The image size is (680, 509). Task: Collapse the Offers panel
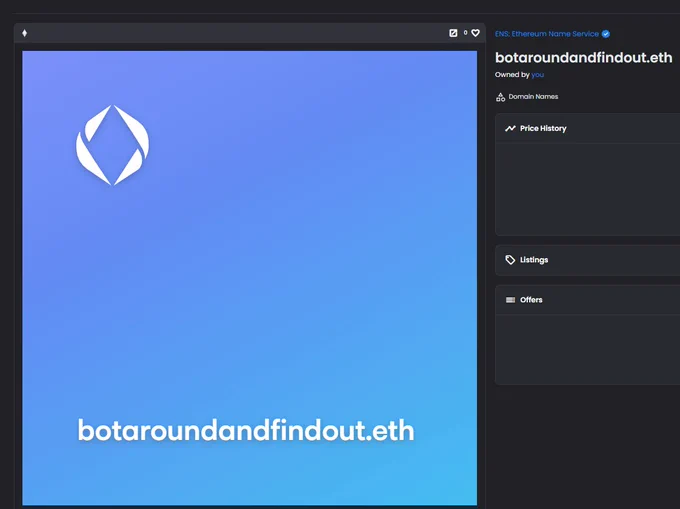588,300
